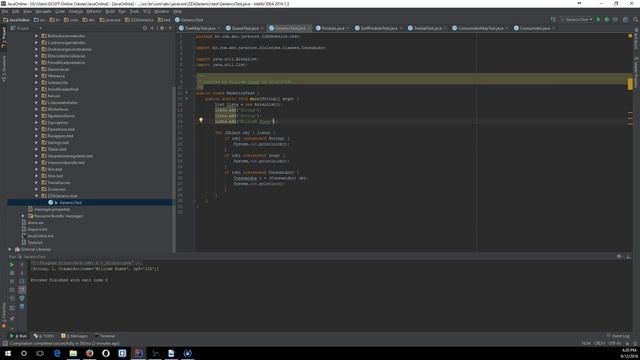Switch to QueueTest.java tab
The width and height of the screenshot is (640, 360).
coord(245,28)
